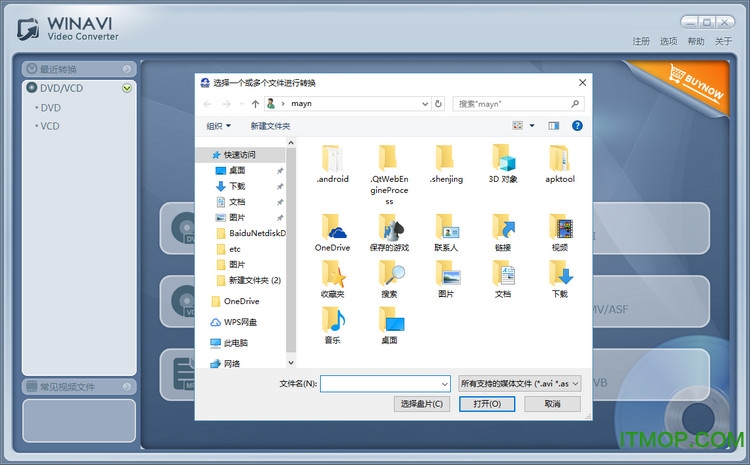Click the refresh icon beside address bar
The height and width of the screenshot is (465, 750).
439,103
